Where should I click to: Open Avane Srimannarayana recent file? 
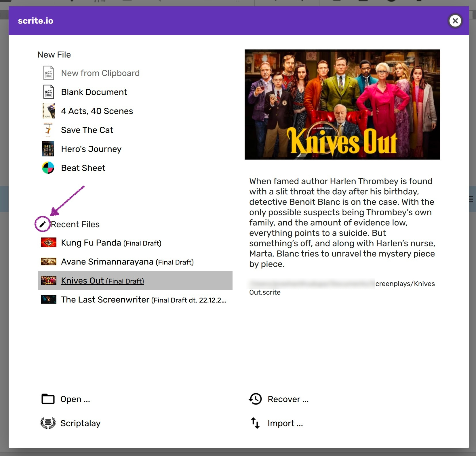pyautogui.click(x=127, y=262)
